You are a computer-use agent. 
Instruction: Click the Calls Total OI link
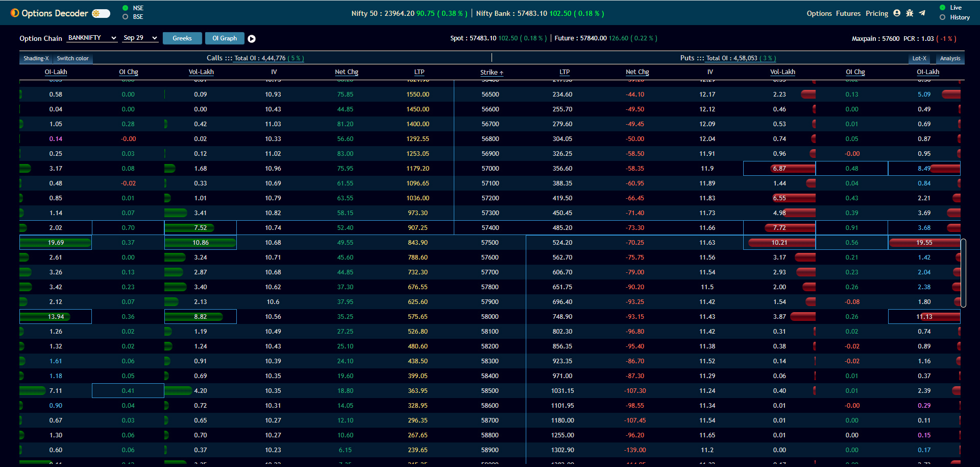click(269, 58)
